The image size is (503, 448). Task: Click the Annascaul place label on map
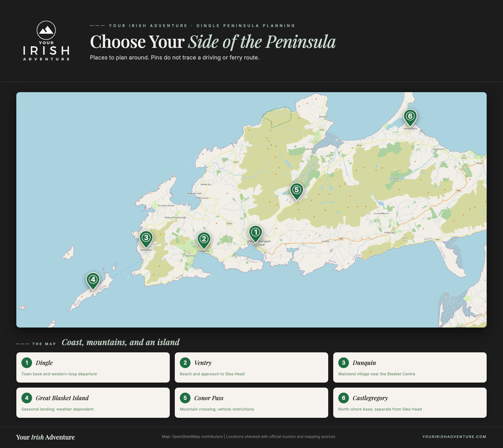point(390,233)
